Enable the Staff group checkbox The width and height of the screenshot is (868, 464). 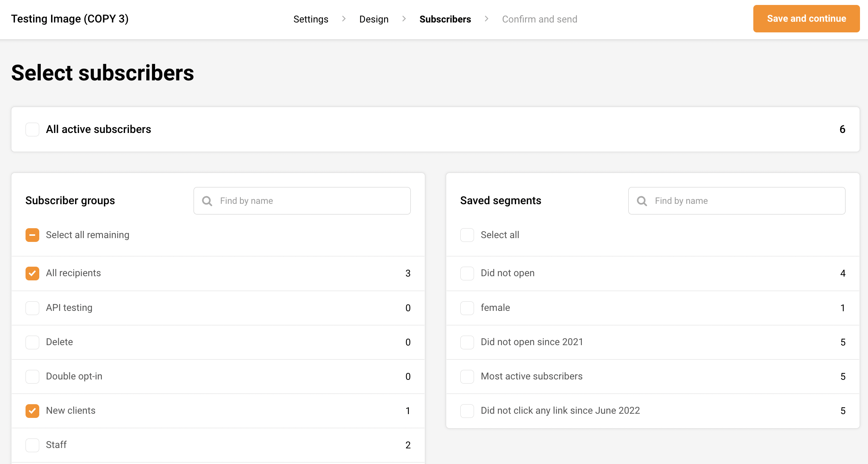pos(32,445)
